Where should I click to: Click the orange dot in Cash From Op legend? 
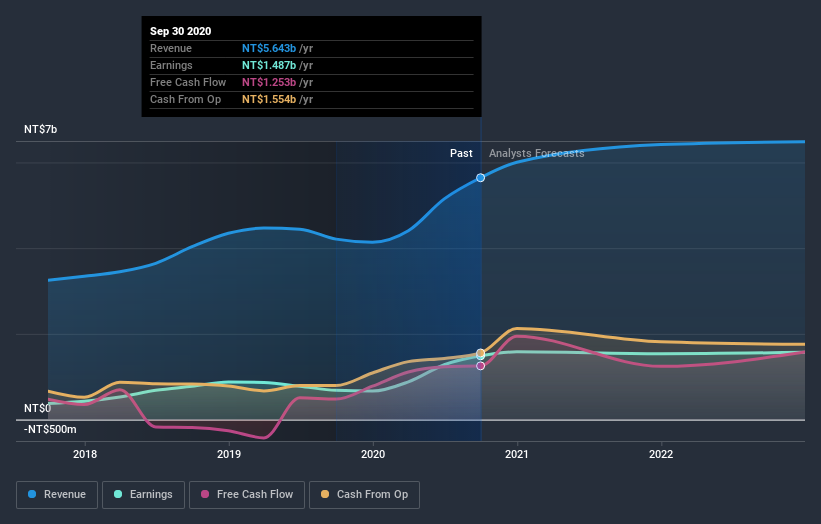click(x=325, y=494)
